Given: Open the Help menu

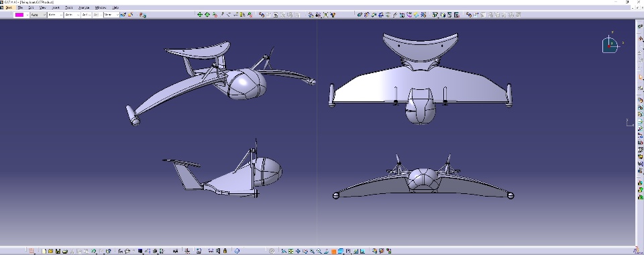Looking at the screenshot, I should (115, 7).
